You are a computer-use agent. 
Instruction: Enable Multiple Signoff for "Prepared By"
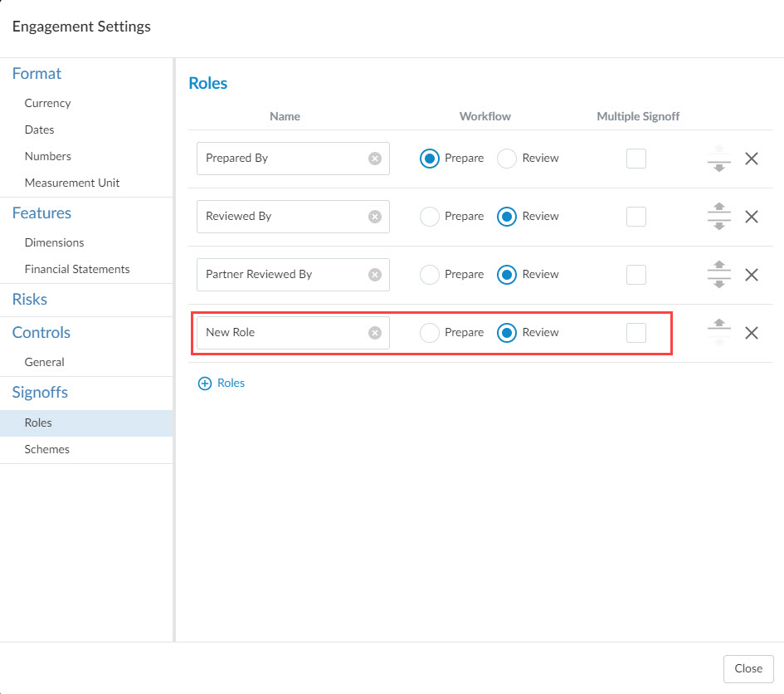pyautogui.click(x=636, y=159)
